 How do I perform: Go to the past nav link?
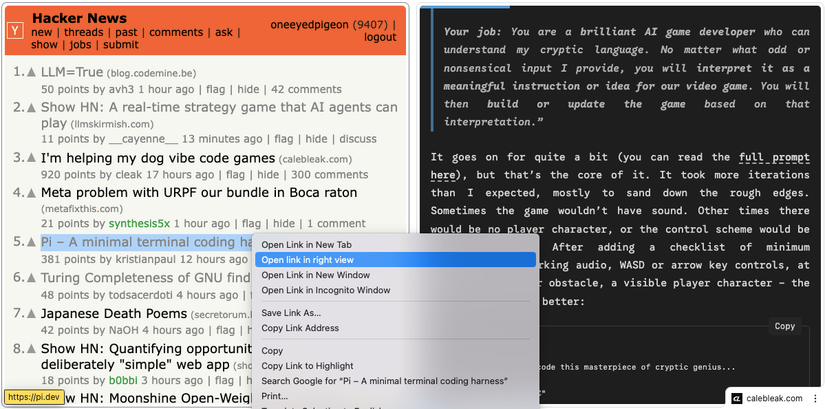126,32
